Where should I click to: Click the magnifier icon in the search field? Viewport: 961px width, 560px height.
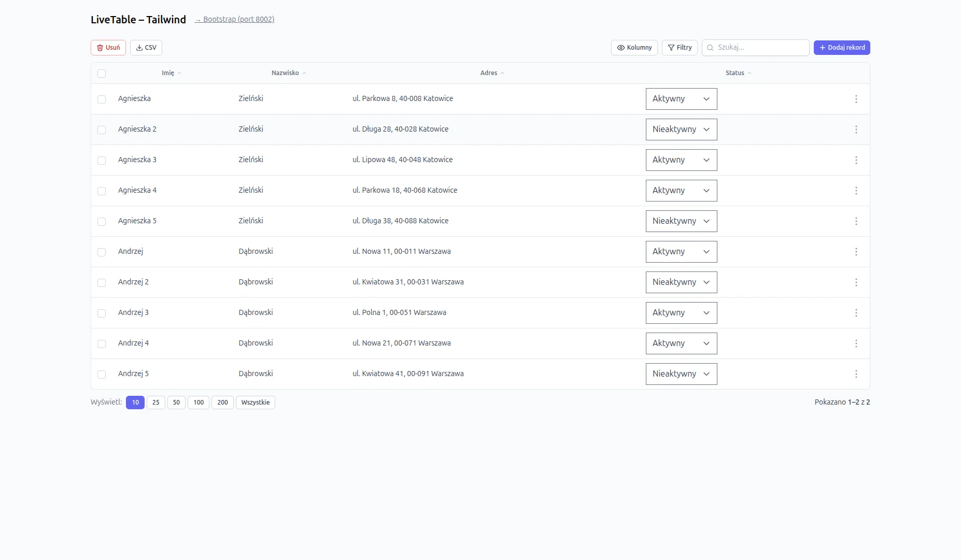pos(710,48)
